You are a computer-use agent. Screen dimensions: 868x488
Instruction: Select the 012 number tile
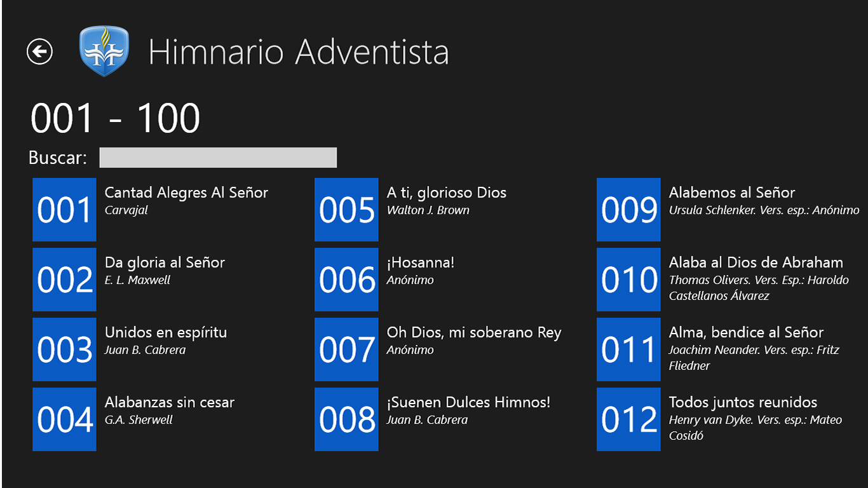coord(628,419)
